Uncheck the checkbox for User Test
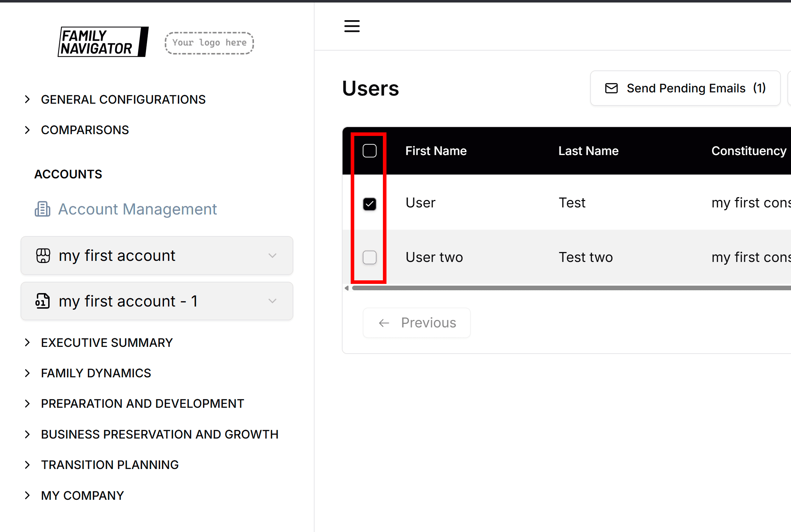 coord(369,204)
